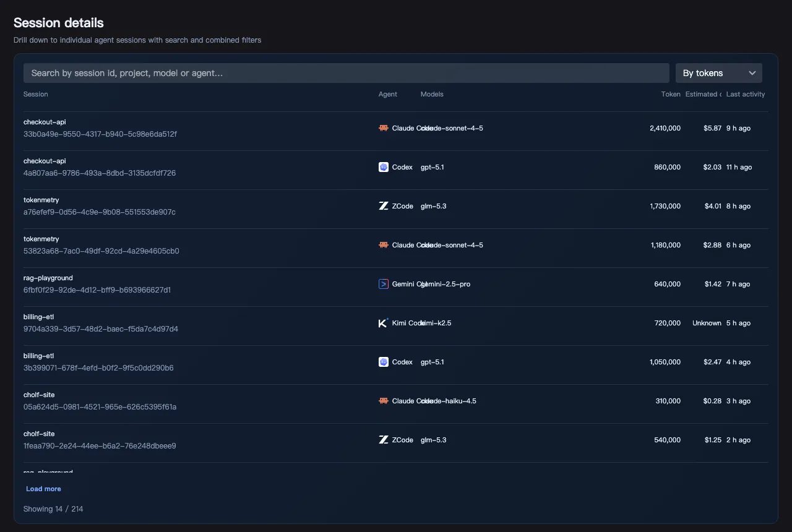Select session ID 1feaa790-2e24-44ee-b6a2-76e248dbeee9

(100, 446)
